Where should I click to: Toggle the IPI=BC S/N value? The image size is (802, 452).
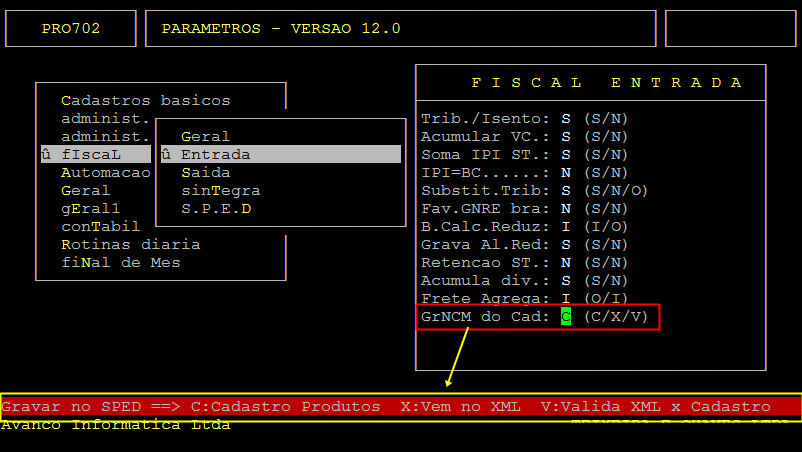[x=566, y=172]
